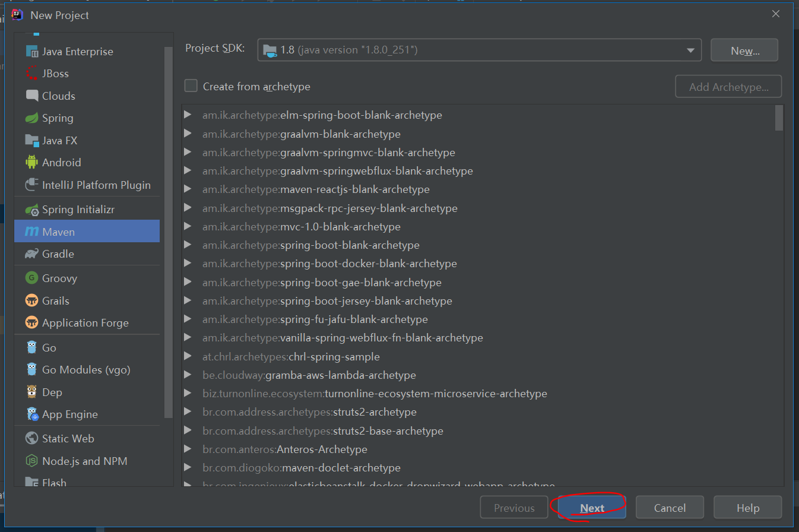Click the Maven m icon
799x532 pixels.
(x=32, y=232)
